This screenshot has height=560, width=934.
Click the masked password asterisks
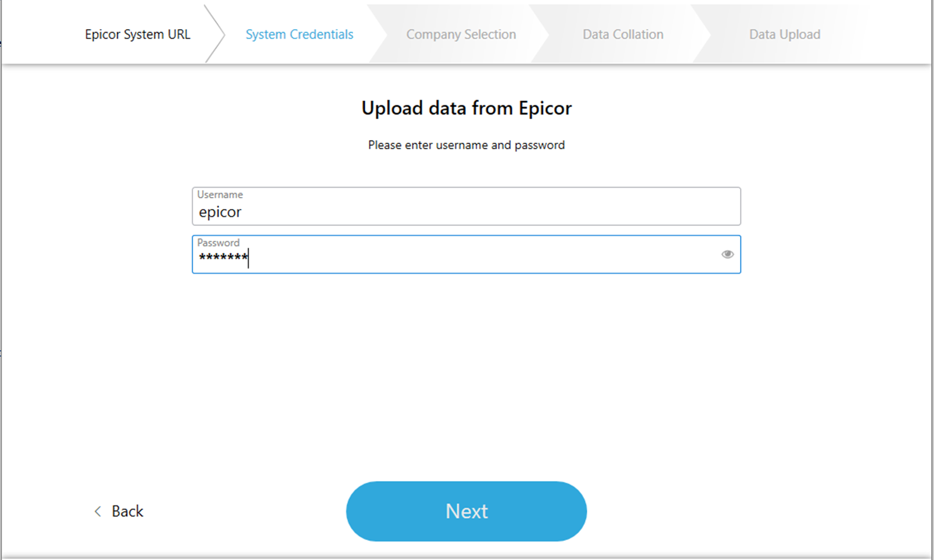tap(223, 257)
